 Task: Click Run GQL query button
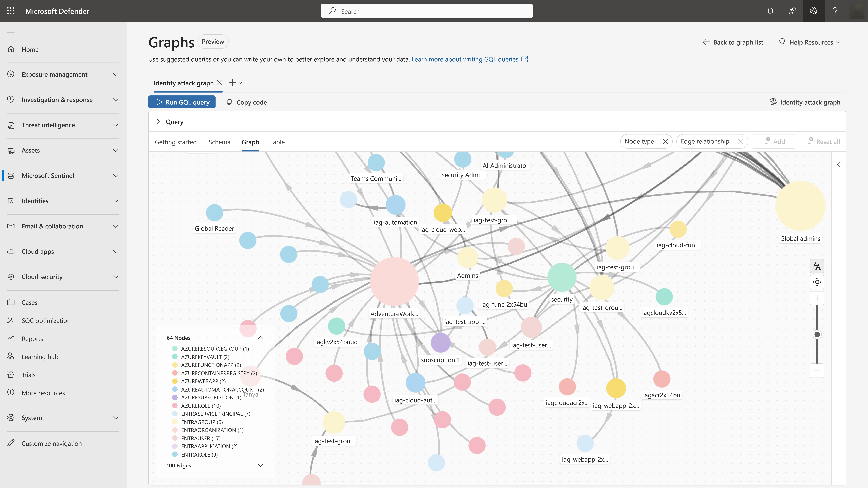pyautogui.click(x=182, y=102)
